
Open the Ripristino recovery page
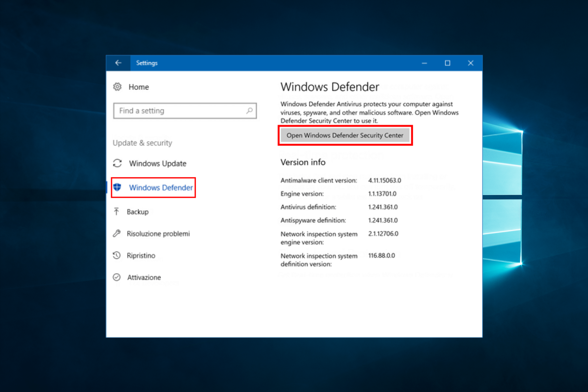pos(141,255)
